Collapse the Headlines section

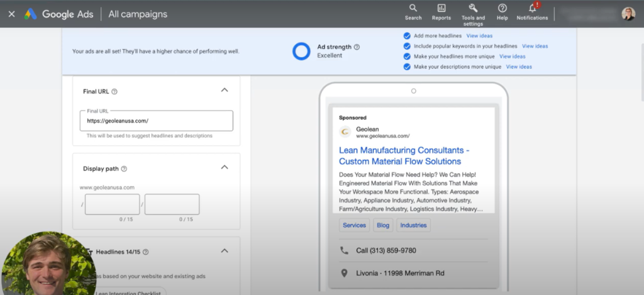tap(225, 251)
